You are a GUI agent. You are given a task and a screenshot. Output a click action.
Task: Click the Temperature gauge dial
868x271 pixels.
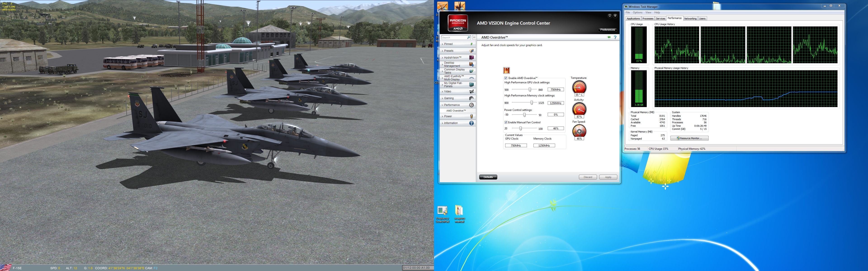pos(579,87)
